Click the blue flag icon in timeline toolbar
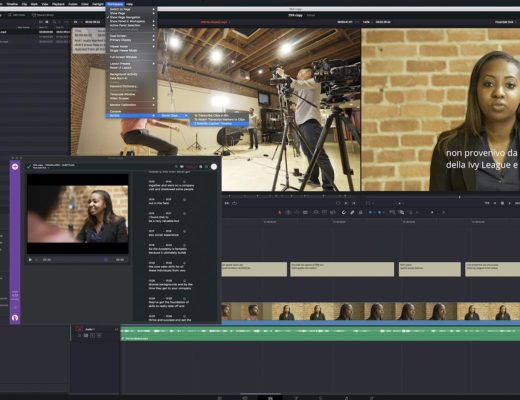This screenshot has width=520, height=400. pos(370,212)
